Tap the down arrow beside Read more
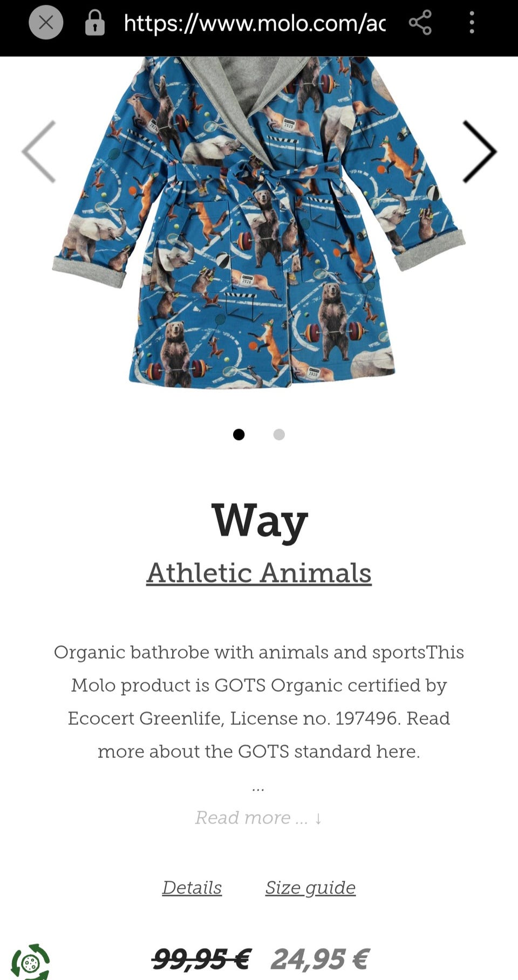 (x=318, y=818)
